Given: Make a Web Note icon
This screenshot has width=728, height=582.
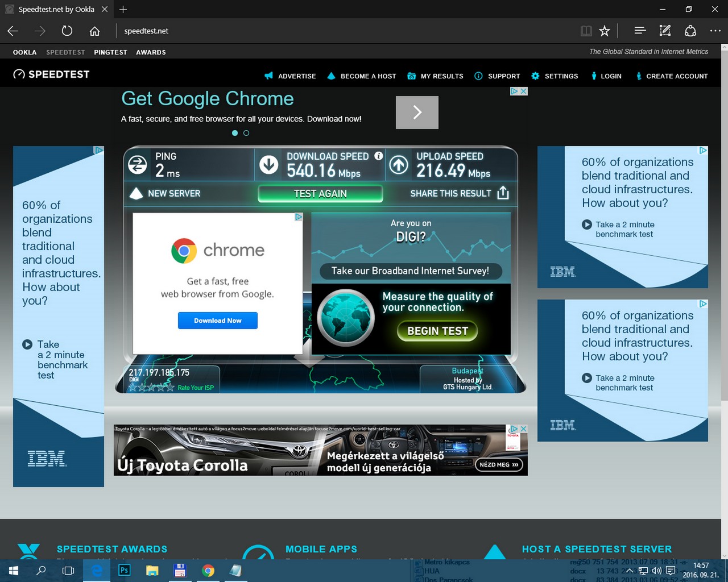Looking at the screenshot, I should (665, 31).
